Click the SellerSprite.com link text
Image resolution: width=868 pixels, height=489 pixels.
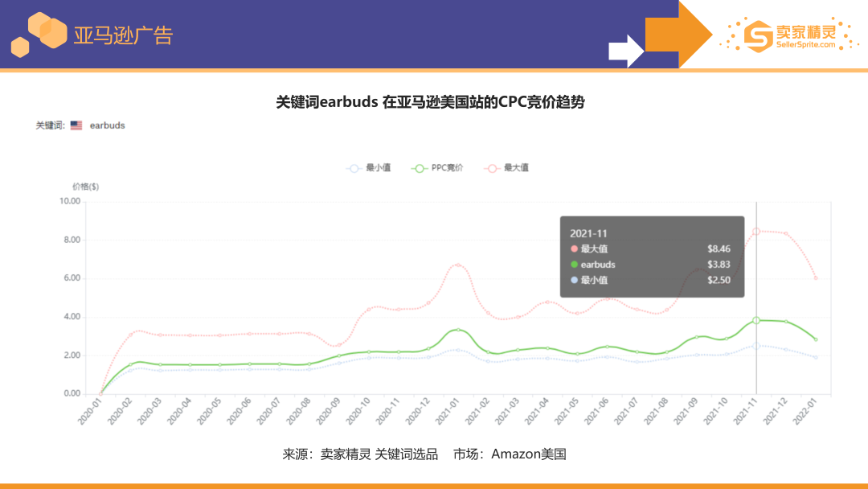tap(805, 45)
